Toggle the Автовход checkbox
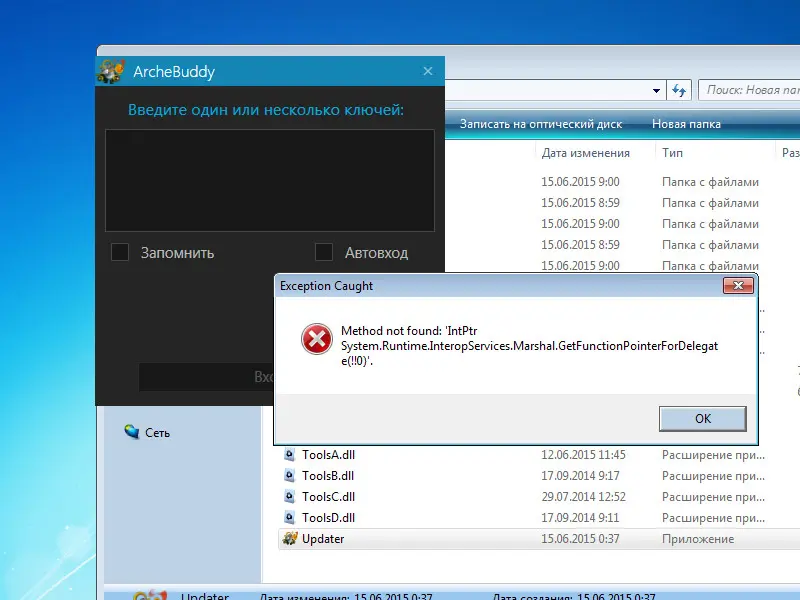This screenshot has height=600, width=800. pyautogui.click(x=324, y=252)
